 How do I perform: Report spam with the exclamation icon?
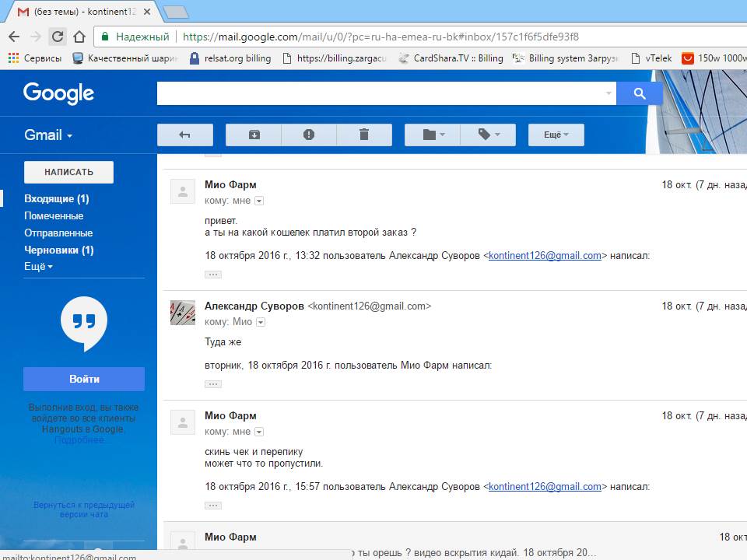309,135
